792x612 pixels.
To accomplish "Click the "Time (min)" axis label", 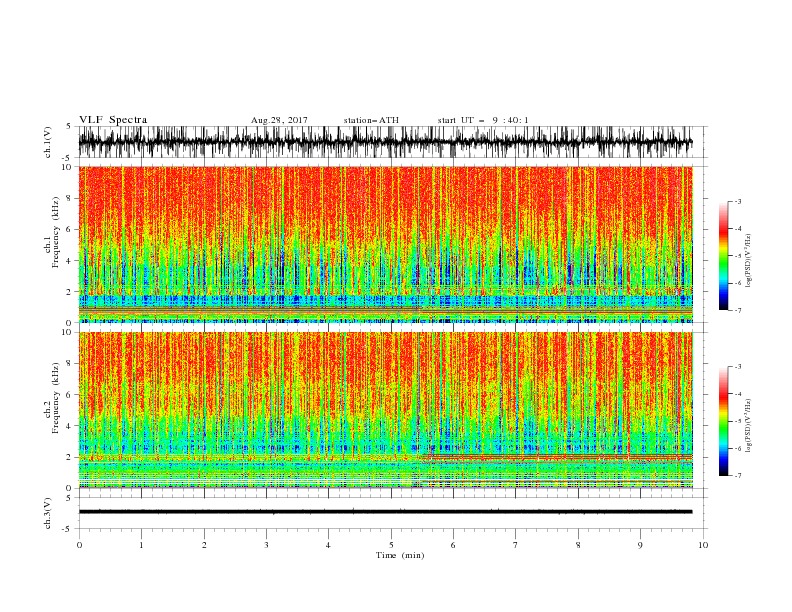I will point(400,555).
